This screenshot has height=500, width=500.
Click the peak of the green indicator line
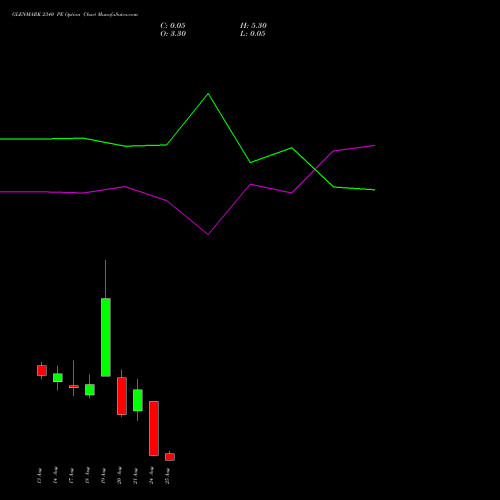(x=208, y=94)
